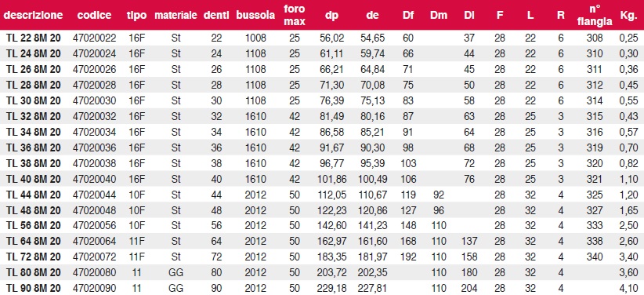Click flange number '319'
The height and width of the screenshot is (295, 644).
tap(595, 147)
